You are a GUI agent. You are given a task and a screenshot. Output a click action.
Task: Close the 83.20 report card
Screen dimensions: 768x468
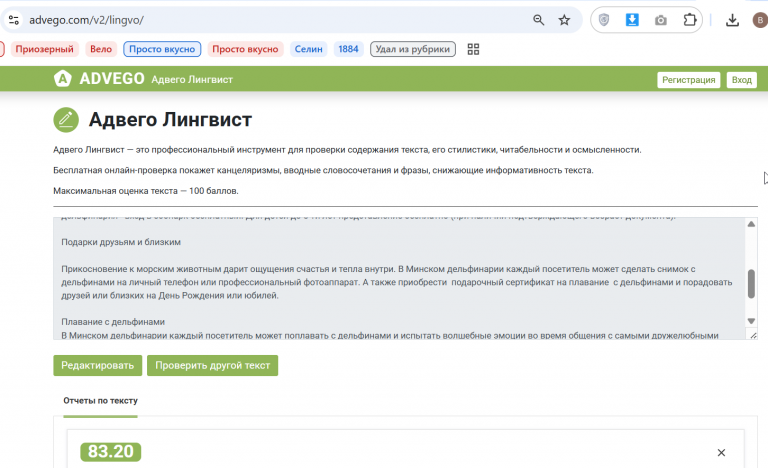(x=721, y=452)
